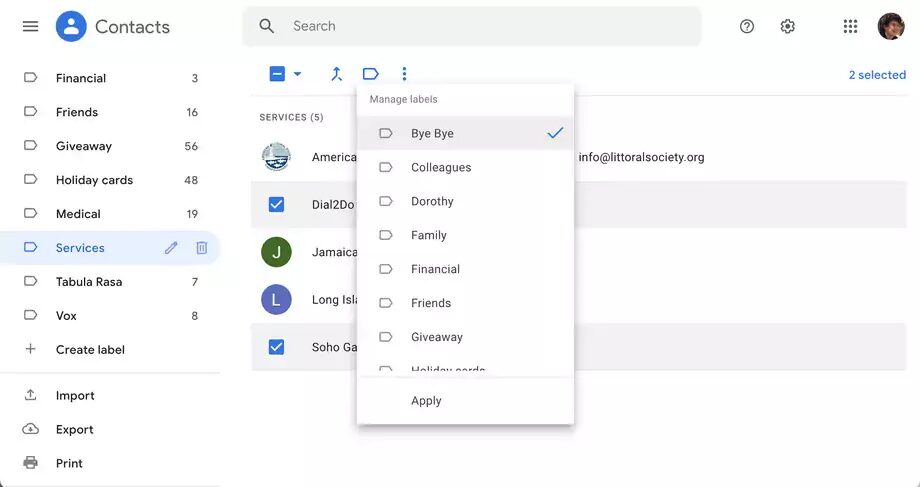Open the Google apps grid

tap(850, 27)
